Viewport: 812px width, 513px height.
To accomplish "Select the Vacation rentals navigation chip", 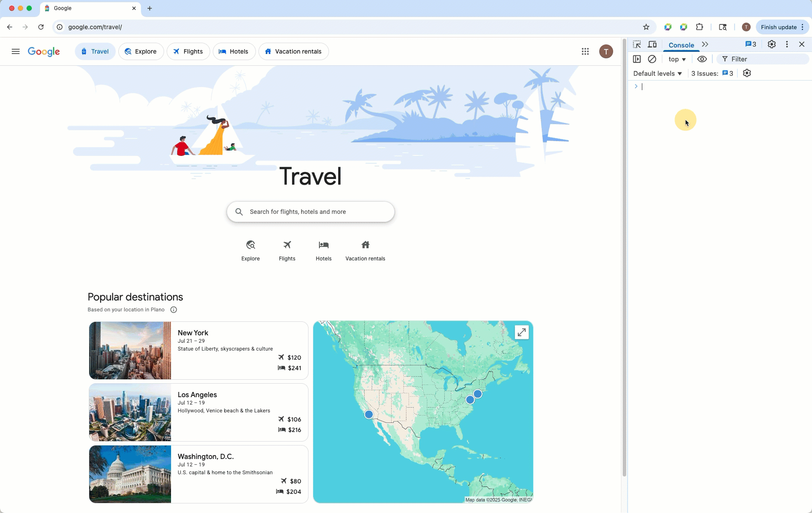I will coord(294,51).
